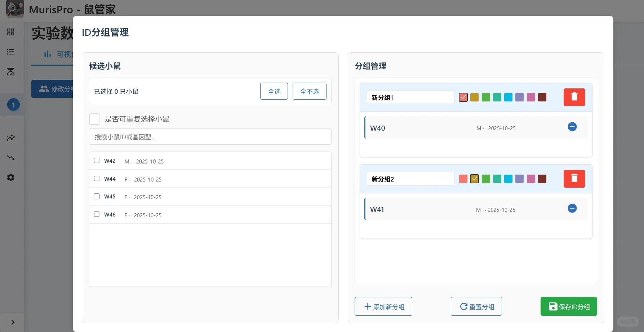Remove W40 from group with minus icon
Screen dimensions: 644x332
click(572, 127)
